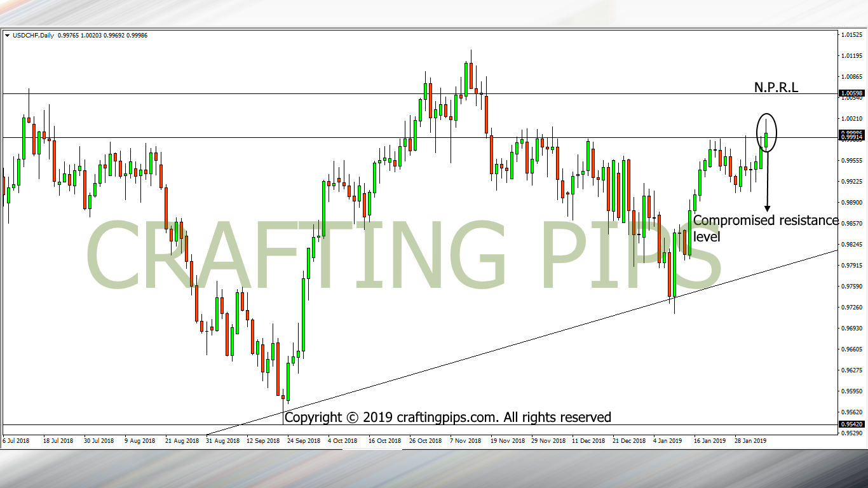Click the 0.99914 price tag
868x488 pixels.
[x=851, y=137]
